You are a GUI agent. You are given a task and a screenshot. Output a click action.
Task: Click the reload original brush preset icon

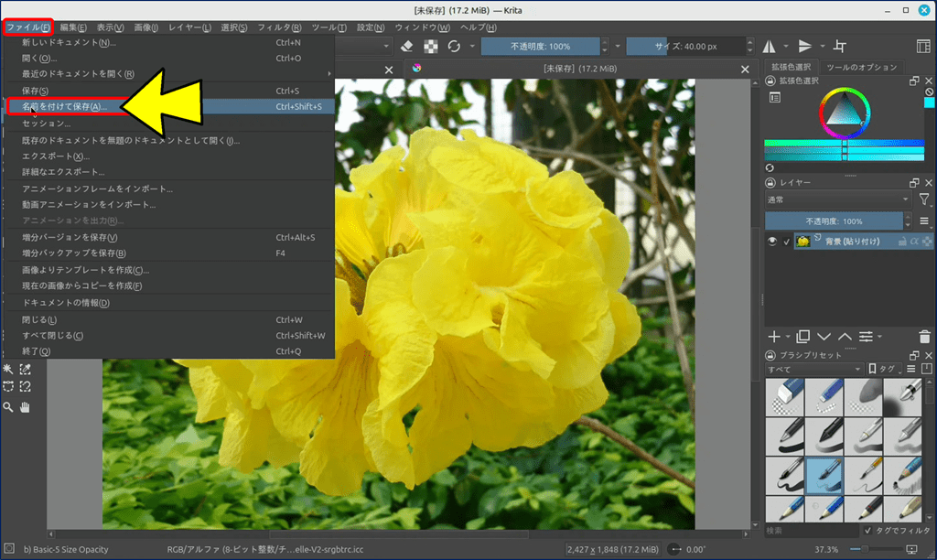point(453,46)
